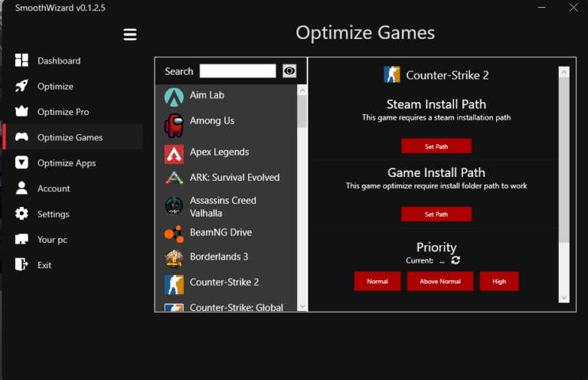Close the SmoothWizard window
588x380 pixels.
click(573, 7)
